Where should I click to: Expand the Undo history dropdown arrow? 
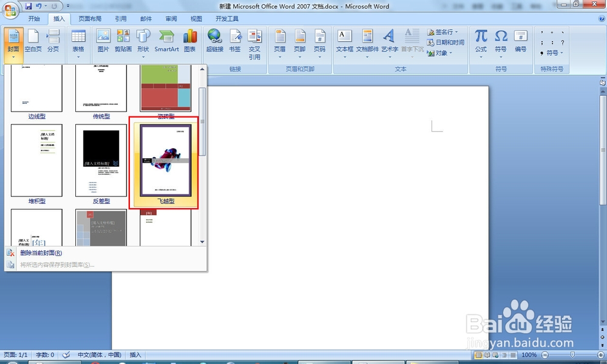(46, 6)
